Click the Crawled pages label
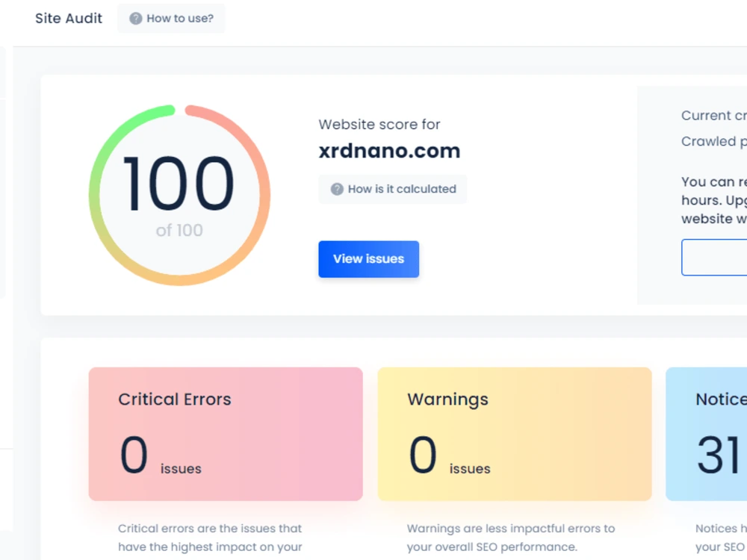 [714, 141]
